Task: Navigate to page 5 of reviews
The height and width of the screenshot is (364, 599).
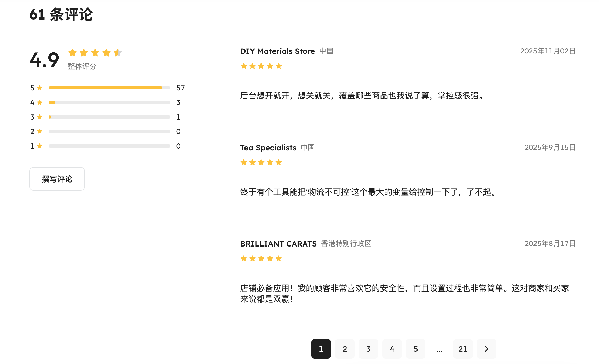Action: pyautogui.click(x=415, y=349)
